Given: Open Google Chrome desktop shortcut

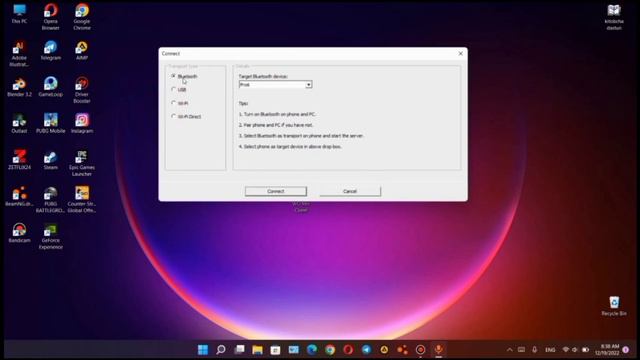Looking at the screenshot, I should pos(82,16).
